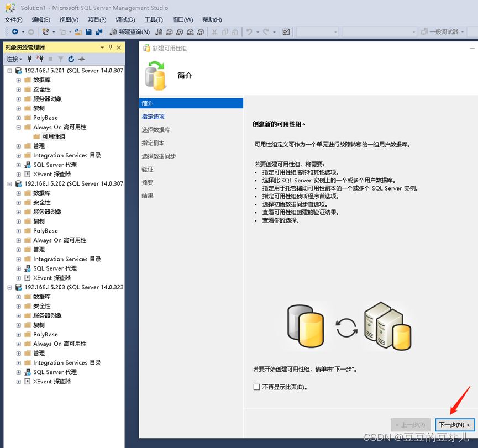This screenshot has width=478, height=448.
Task: Select 复制 under server 192.168.15.201
Action: pyautogui.click(x=39, y=108)
